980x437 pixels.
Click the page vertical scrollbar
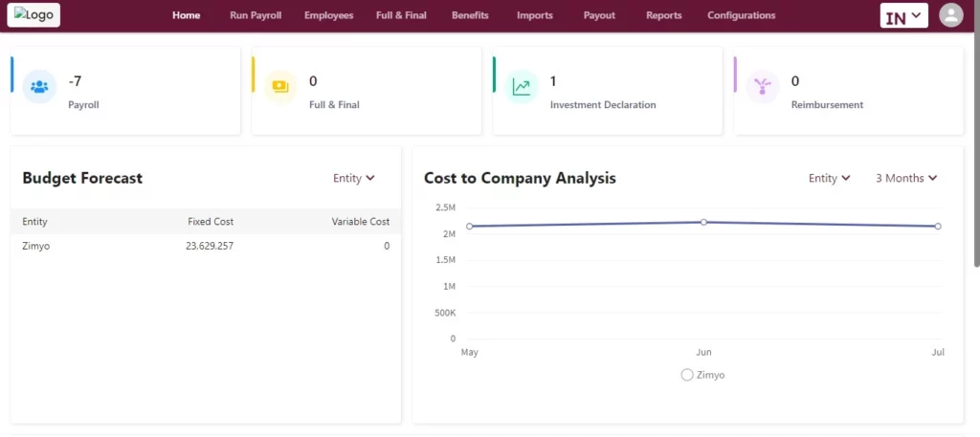(976, 134)
